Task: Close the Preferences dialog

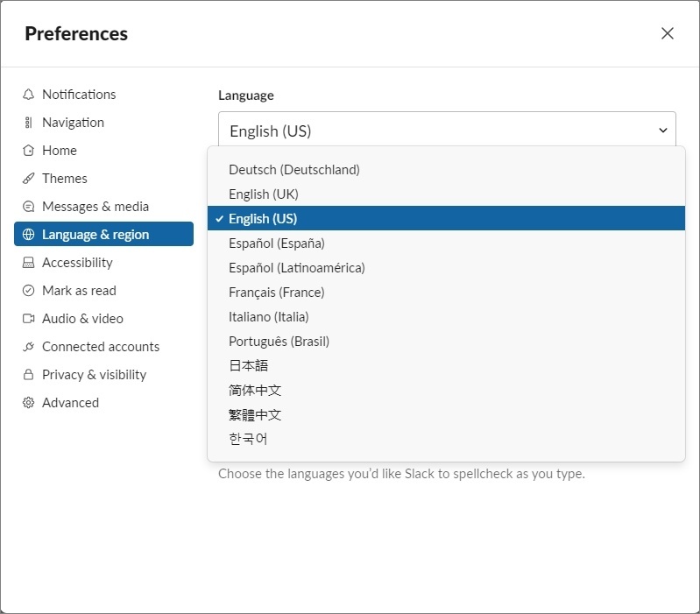Action: 667,33
